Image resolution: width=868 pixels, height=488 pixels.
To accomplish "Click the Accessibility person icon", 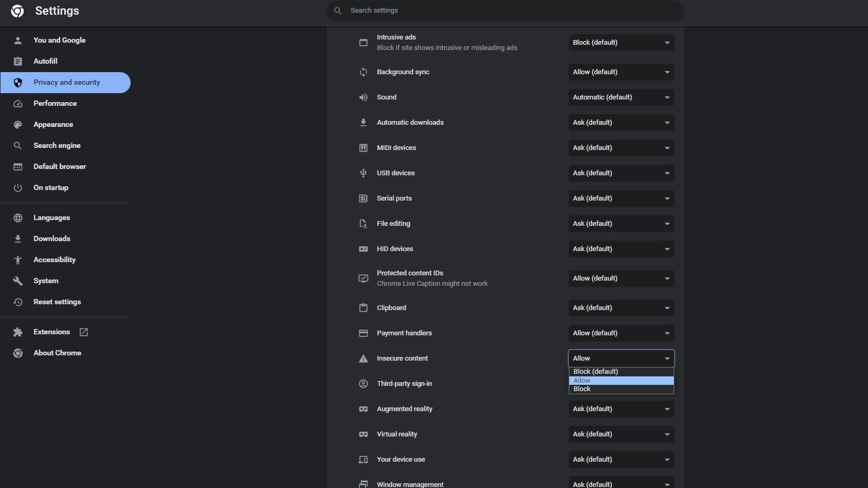I will 18,260.
